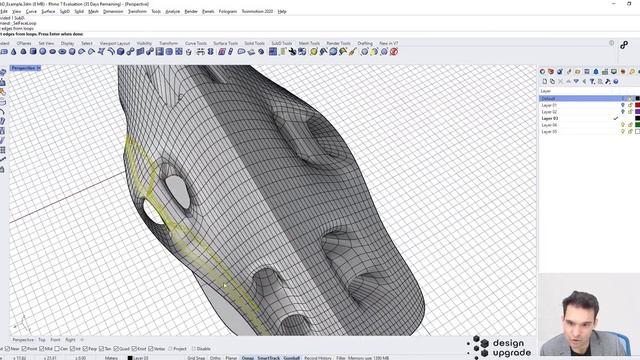Open the Curve menu
Image resolution: width=640 pixels, height=360 pixels.
(x=31, y=11)
